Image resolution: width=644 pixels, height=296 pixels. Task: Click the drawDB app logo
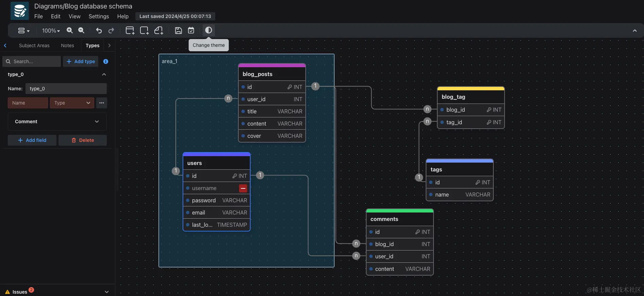19,11
